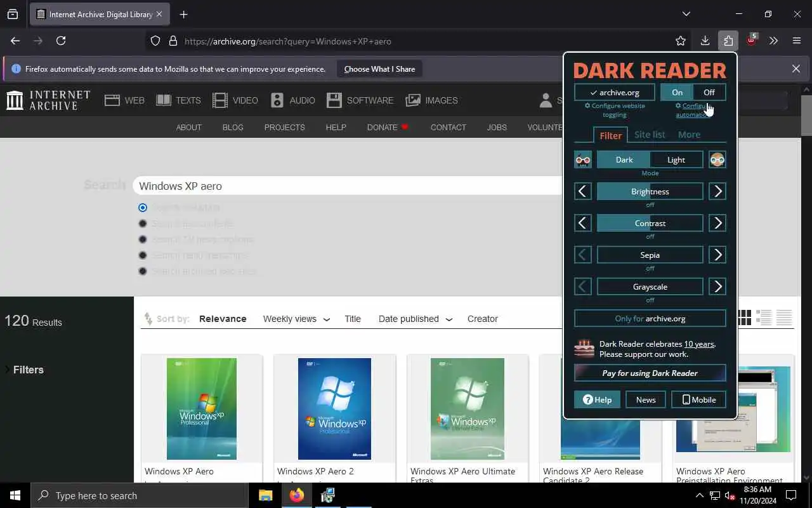This screenshot has height=508, width=812.
Task: Increase Sepia with right arrow
Action: pyautogui.click(x=717, y=255)
